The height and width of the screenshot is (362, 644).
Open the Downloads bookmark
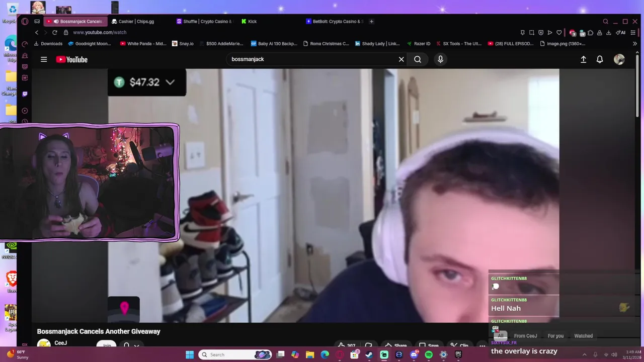tap(48, 44)
